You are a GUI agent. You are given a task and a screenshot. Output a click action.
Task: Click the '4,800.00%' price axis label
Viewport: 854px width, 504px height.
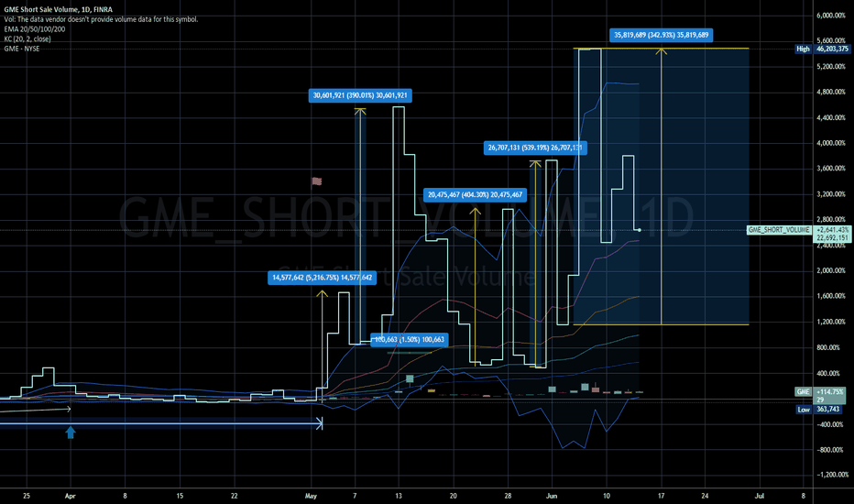tap(831, 92)
